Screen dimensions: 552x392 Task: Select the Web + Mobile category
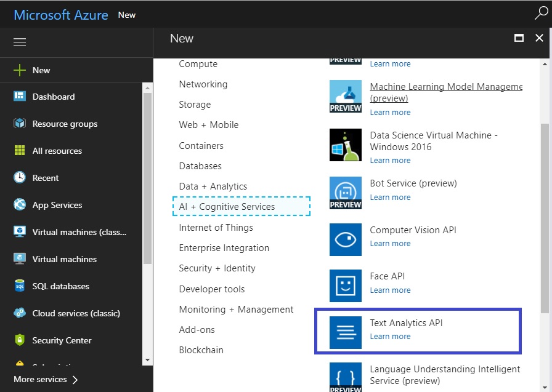click(x=208, y=125)
